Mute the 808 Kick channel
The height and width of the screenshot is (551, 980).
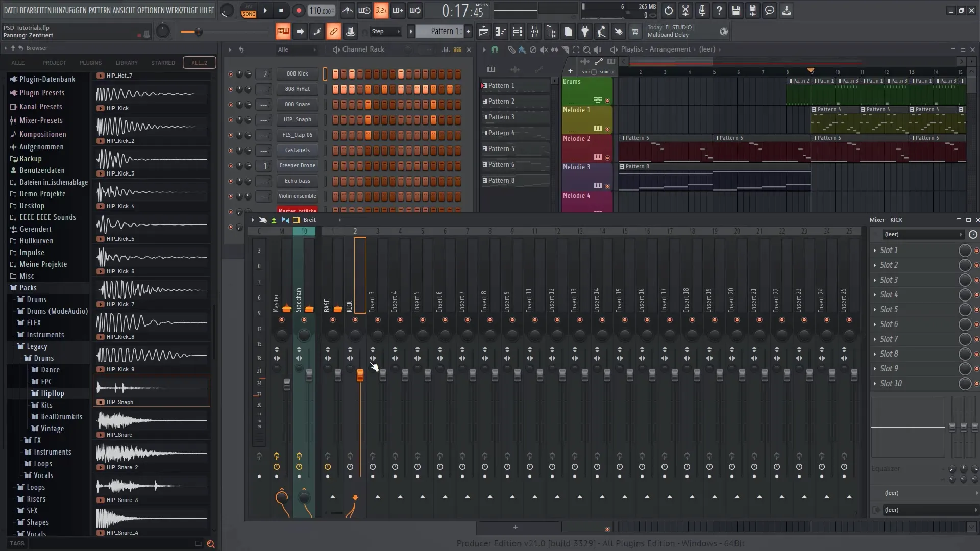[230, 74]
